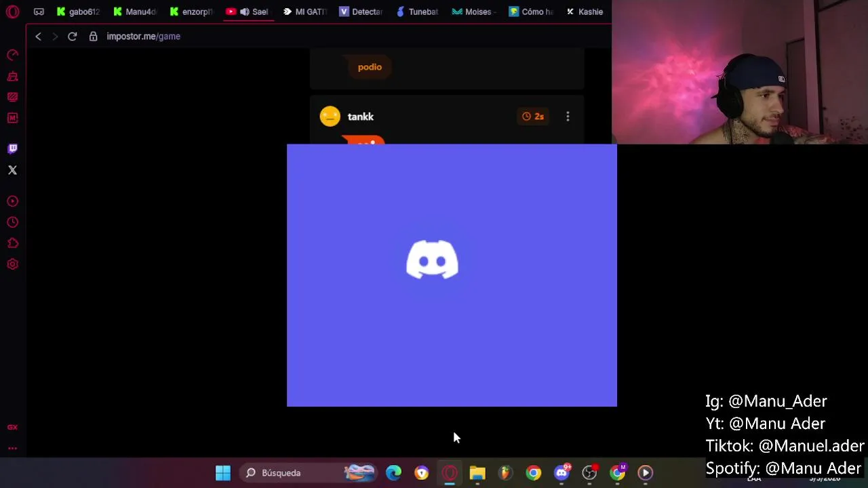The height and width of the screenshot is (488, 868).
Task: Click Opera GX taskbar icon
Action: [450, 472]
